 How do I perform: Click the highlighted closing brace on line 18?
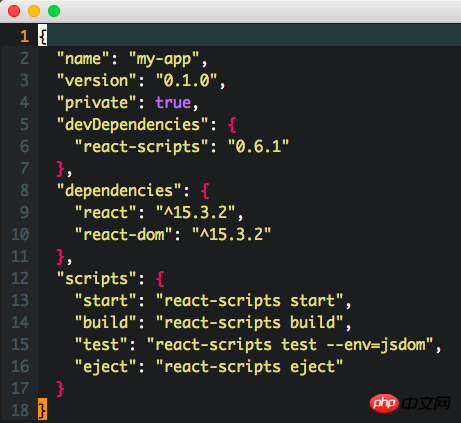click(42, 409)
